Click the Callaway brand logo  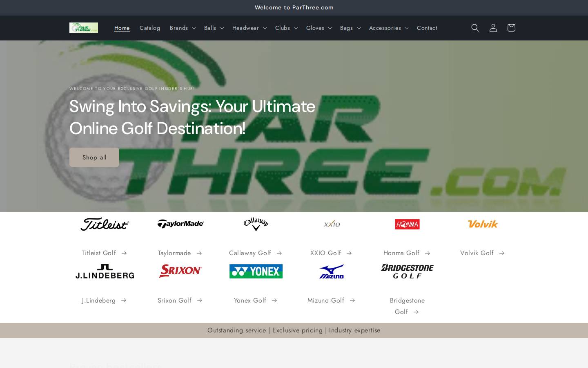[x=256, y=224]
